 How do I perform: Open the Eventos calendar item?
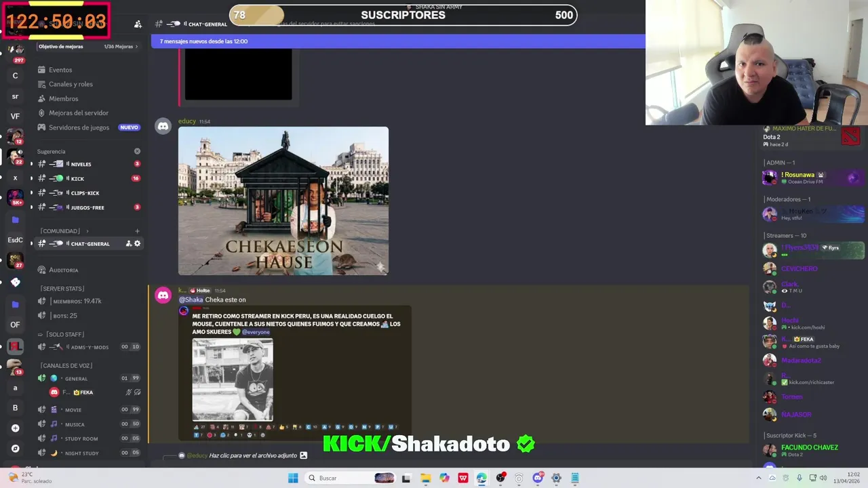pyautogui.click(x=60, y=70)
